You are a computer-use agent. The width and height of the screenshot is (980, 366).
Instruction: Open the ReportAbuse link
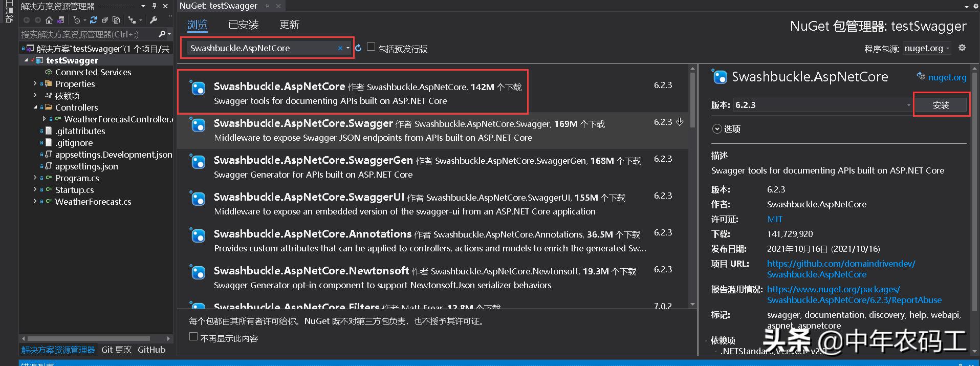click(854, 294)
